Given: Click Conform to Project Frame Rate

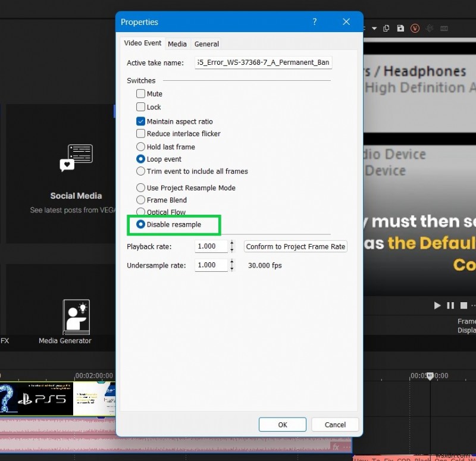Looking at the screenshot, I should tap(295, 246).
